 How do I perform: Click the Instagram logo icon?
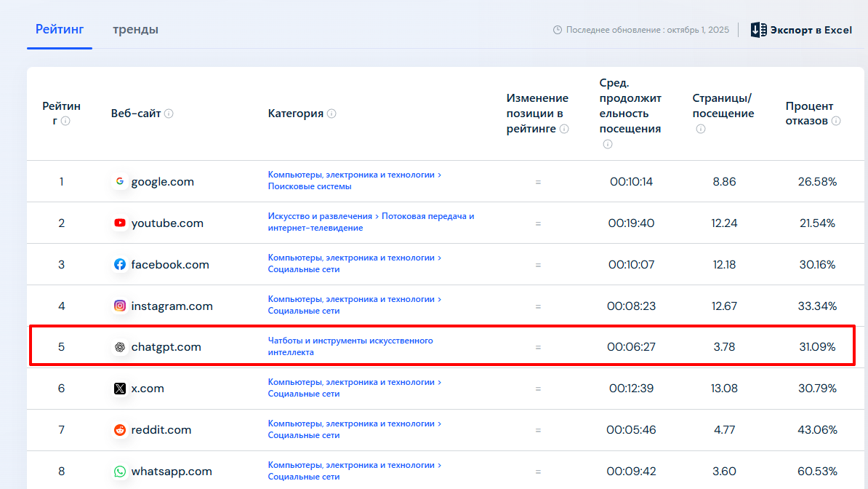(120, 306)
